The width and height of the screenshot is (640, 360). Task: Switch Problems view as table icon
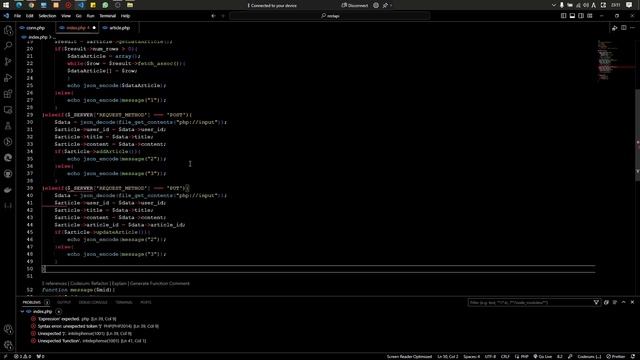tap(615, 302)
